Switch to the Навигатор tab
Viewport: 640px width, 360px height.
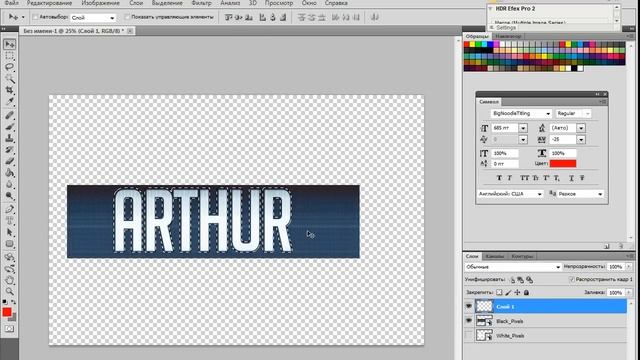coord(508,36)
